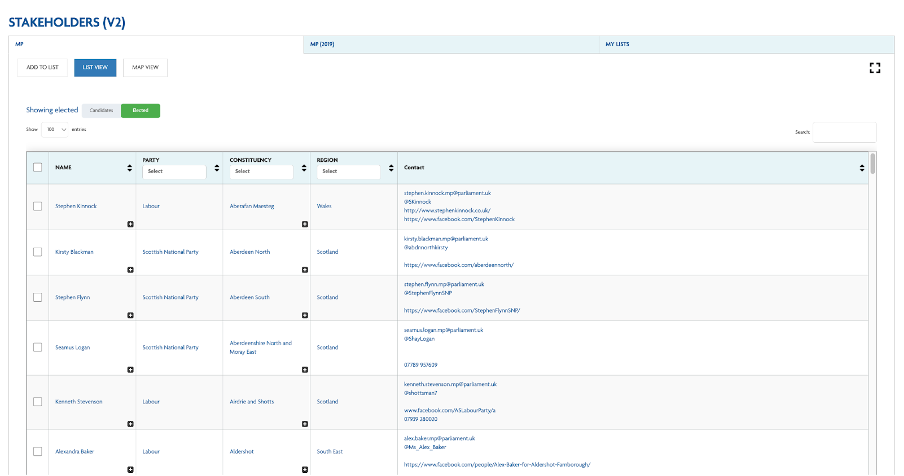904x476 pixels.
Task: Enter fullscreen using the expand icon
Action: pyautogui.click(x=875, y=68)
